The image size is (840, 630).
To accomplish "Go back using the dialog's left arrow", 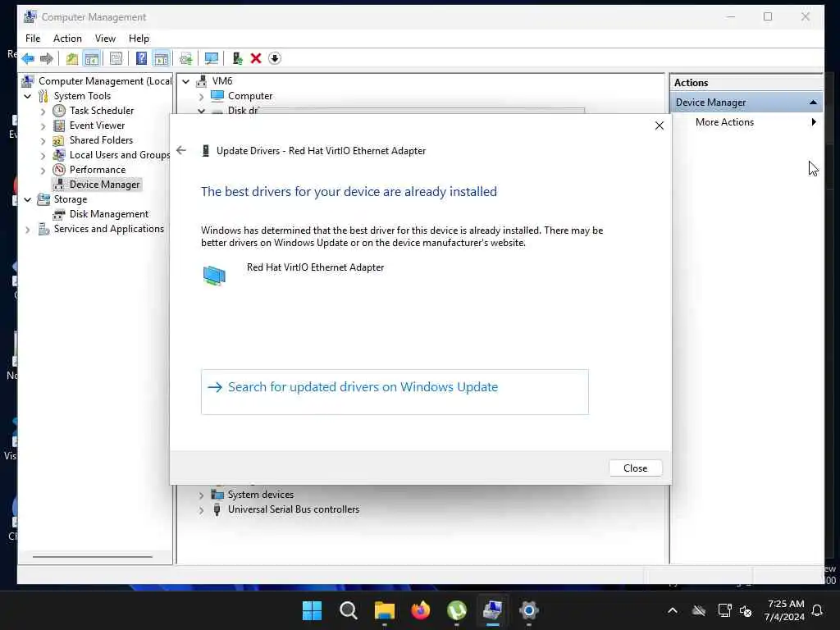I will click(181, 151).
